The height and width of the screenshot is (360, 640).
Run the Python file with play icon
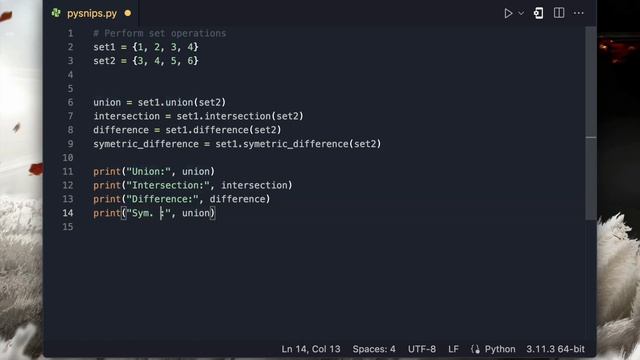tap(508, 13)
